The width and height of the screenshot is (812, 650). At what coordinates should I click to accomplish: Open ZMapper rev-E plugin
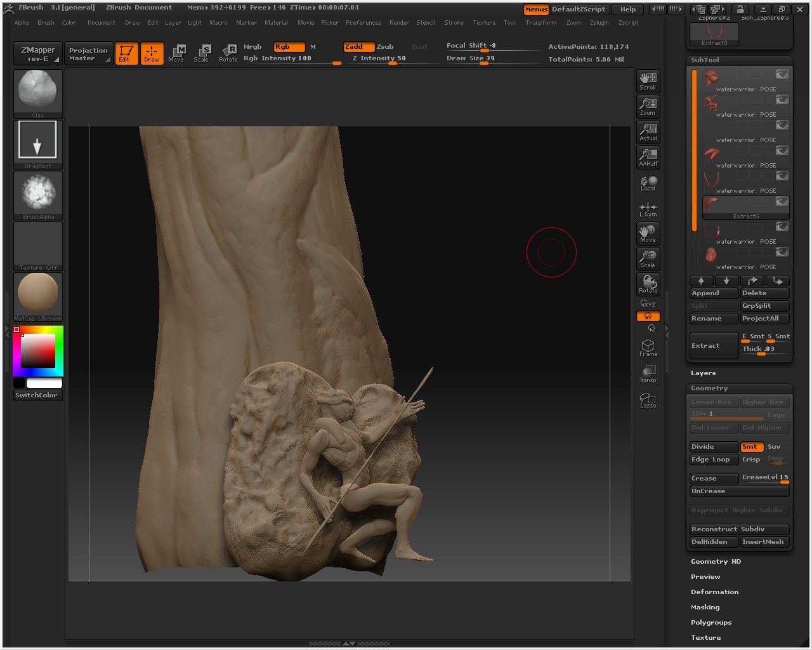point(38,53)
